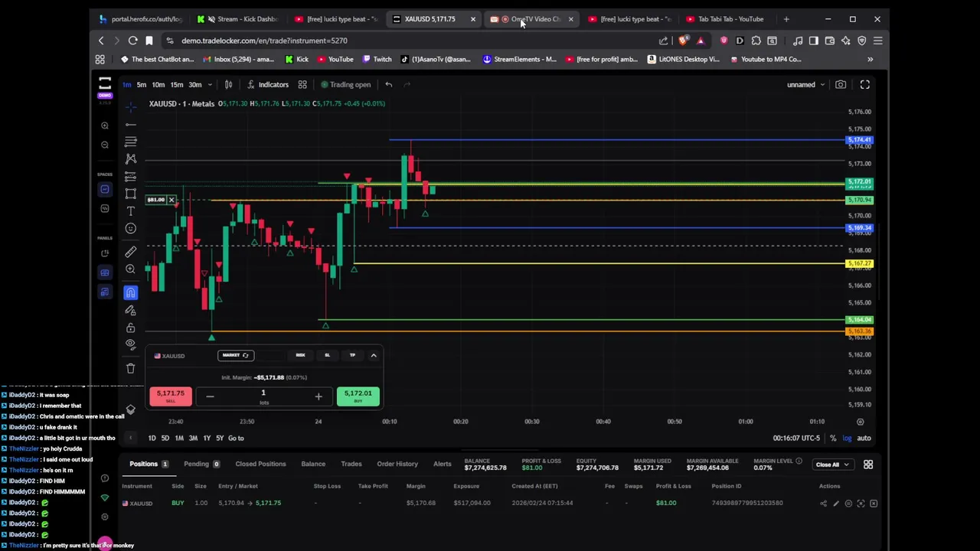Open the Closed Positions tab
The height and width of the screenshot is (551, 980).
point(260,464)
